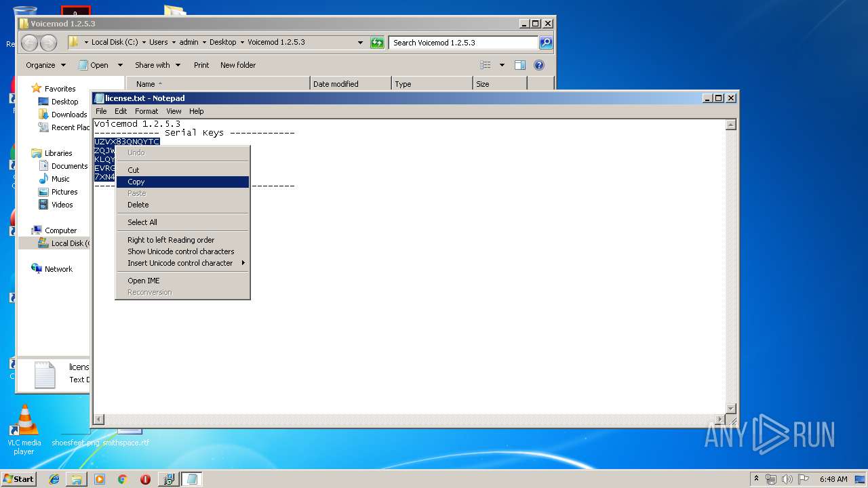Sort by Name column header
Screen dimensions: 868x488
[x=217, y=84]
